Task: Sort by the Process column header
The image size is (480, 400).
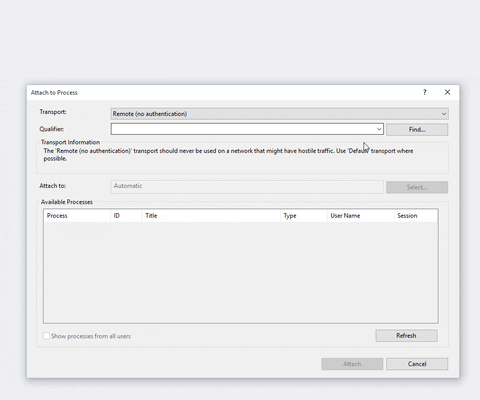Action: [77, 216]
